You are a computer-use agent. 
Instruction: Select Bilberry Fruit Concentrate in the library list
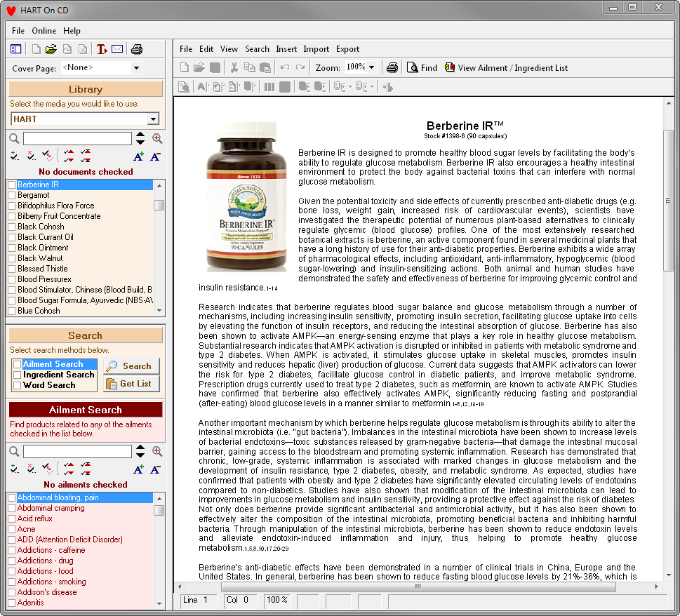[x=59, y=216]
